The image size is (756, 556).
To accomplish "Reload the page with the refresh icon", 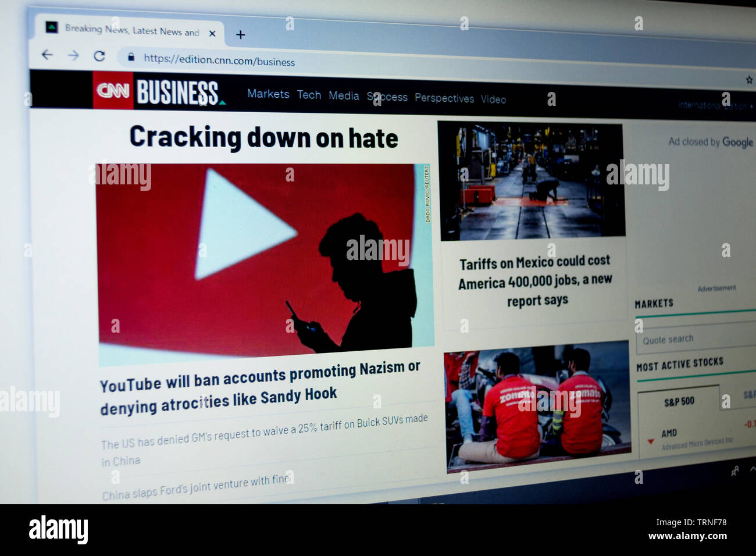I will click(99, 56).
